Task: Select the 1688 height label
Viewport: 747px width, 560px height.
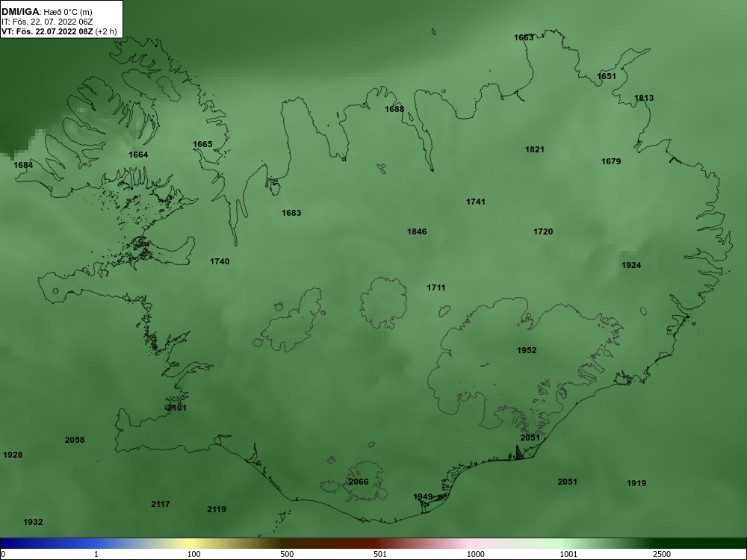Action: coord(394,109)
